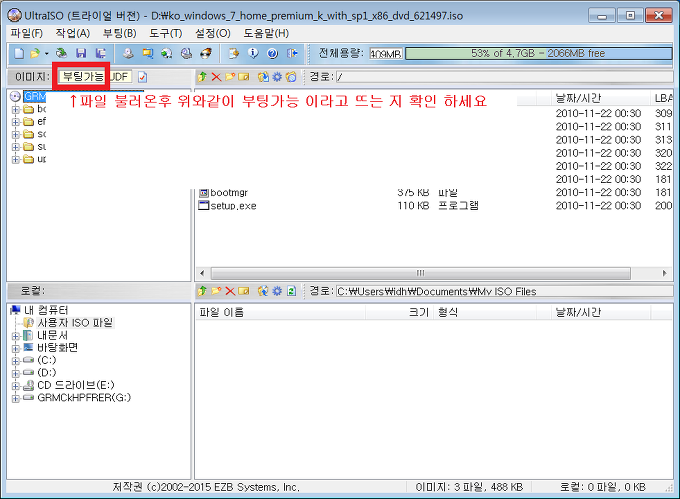Click the New blank document toolbar icon
Screen dimensions: 680x499
click(19, 53)
